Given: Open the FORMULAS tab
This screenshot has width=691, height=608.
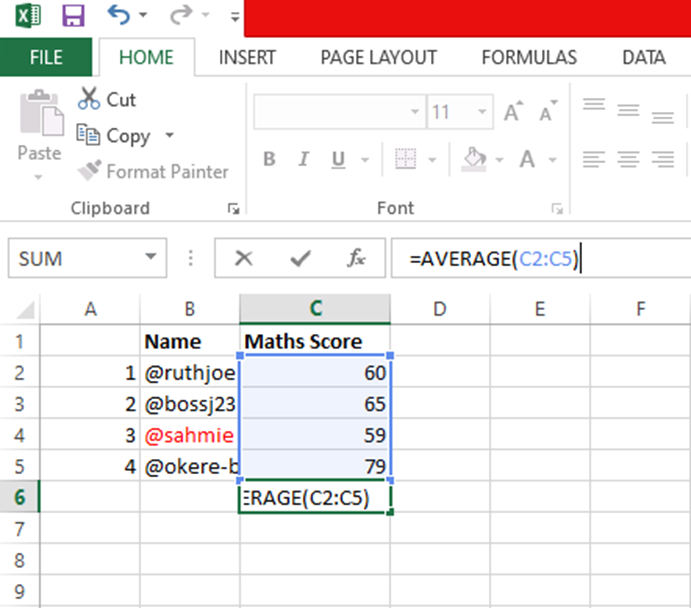Looking at the screenshot, I should [529, 57].
